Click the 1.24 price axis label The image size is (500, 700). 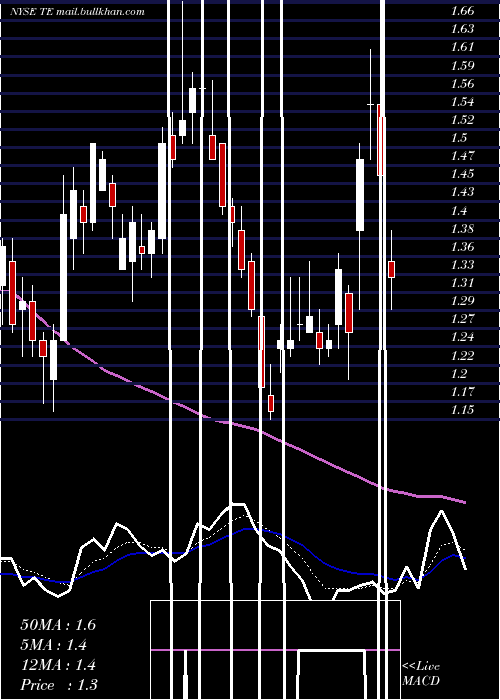[x=462, y=337]
